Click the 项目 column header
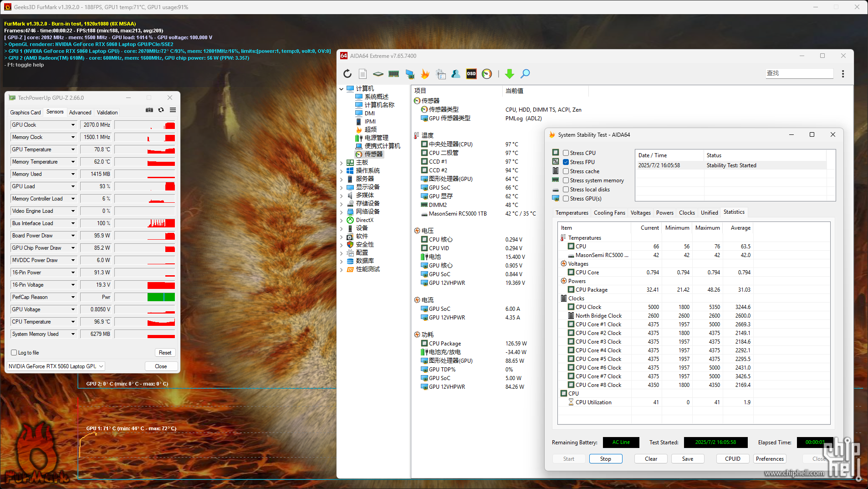 pos(457,91)
